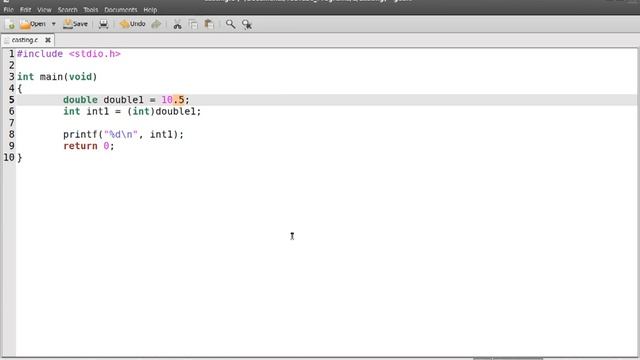Click the value '10.5' on line 5
Viewport: 640px width, 360px height.
click(x=173, y=100)
